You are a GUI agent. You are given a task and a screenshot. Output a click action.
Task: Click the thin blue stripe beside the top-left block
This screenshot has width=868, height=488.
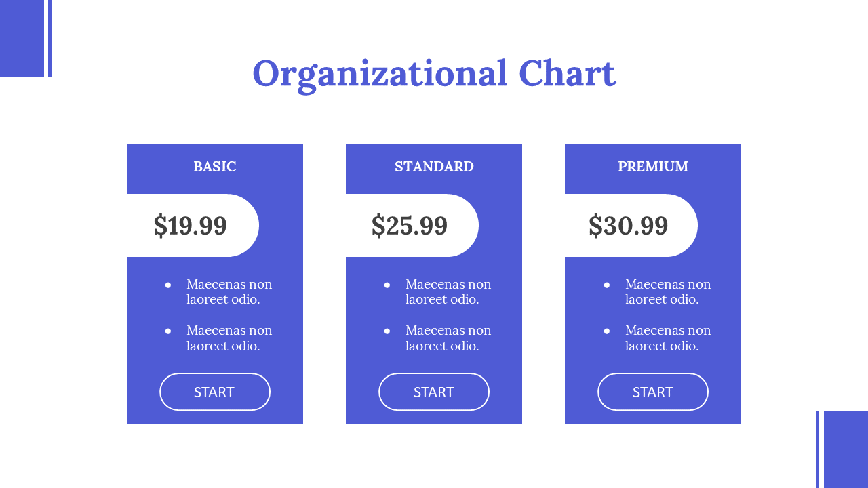pos(50,38)
